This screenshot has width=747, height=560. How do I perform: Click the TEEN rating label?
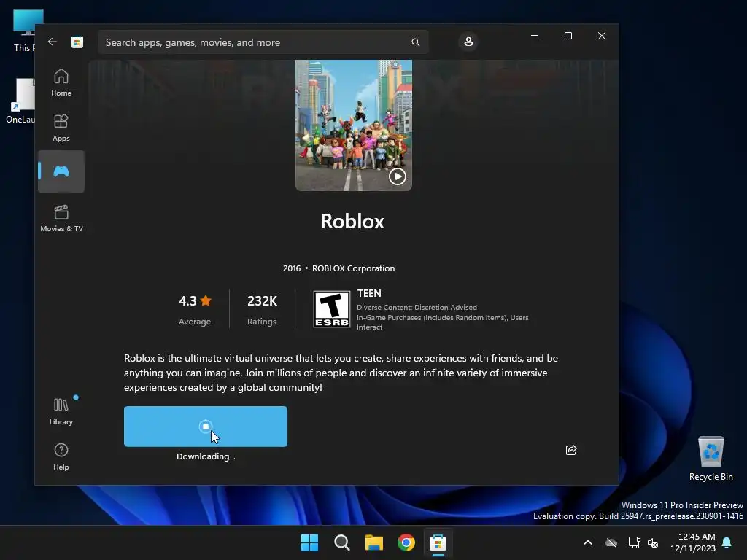pyautogui.click(x=369, y=293)
